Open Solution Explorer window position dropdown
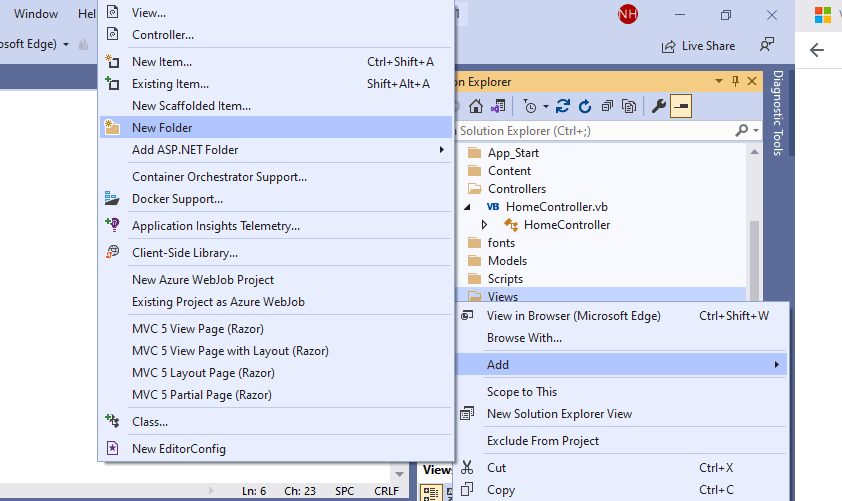The width and height of the screenshot is (842, 501). pos(718,81)
